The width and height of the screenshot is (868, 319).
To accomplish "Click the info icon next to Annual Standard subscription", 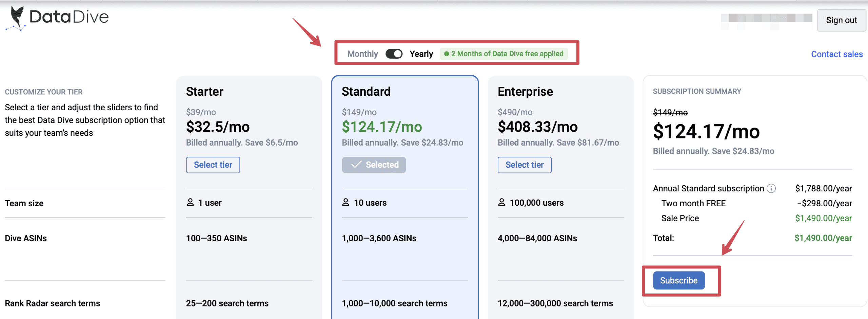I will [x=771, y=188].
